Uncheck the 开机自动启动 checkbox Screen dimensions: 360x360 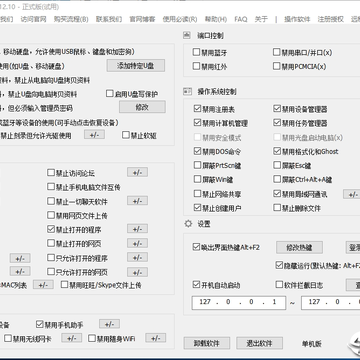[x=196, y=285]
